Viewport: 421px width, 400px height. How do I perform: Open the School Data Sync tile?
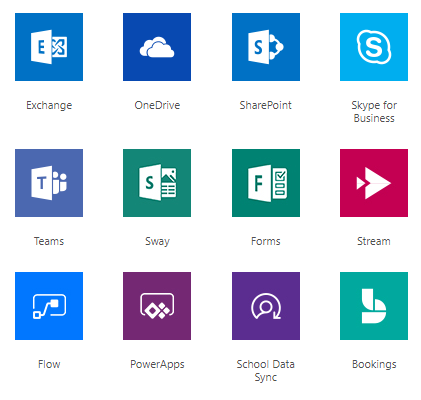point(266,306)
